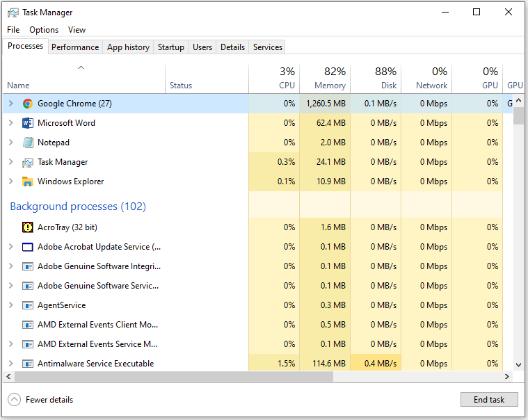Click the Task Manager title bar icon

(x=13, y=13)
